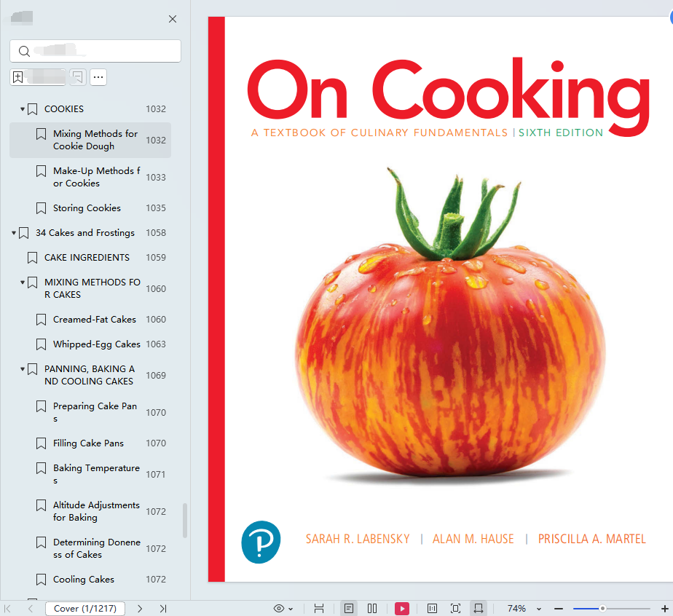This screenshot has width=673, height=616.
Task: Click the bookmark icon beside Creamed-Fat Cakes
Action: [x=41, y=320]
